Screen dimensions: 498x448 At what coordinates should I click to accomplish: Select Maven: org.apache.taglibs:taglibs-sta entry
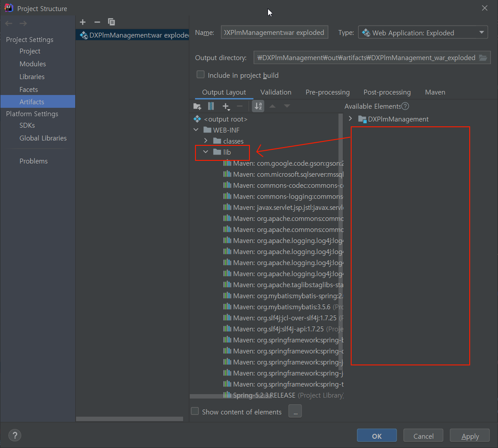pos(283,285)
